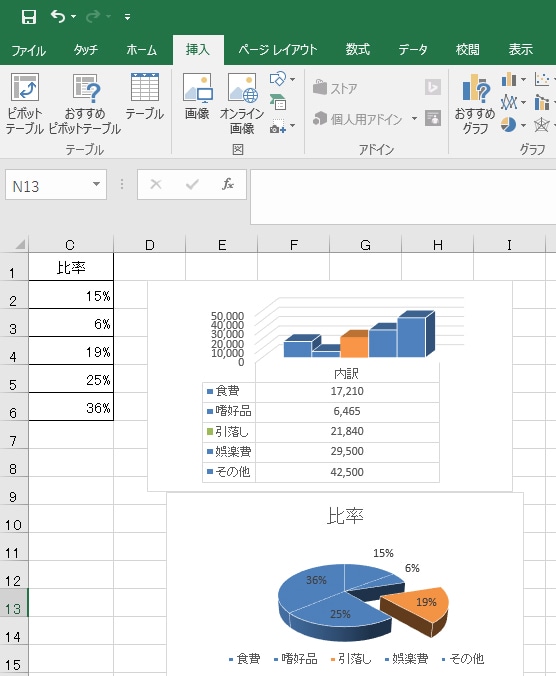
Task: Save the workbook with the floppy icon
Action: click(29, 17)
